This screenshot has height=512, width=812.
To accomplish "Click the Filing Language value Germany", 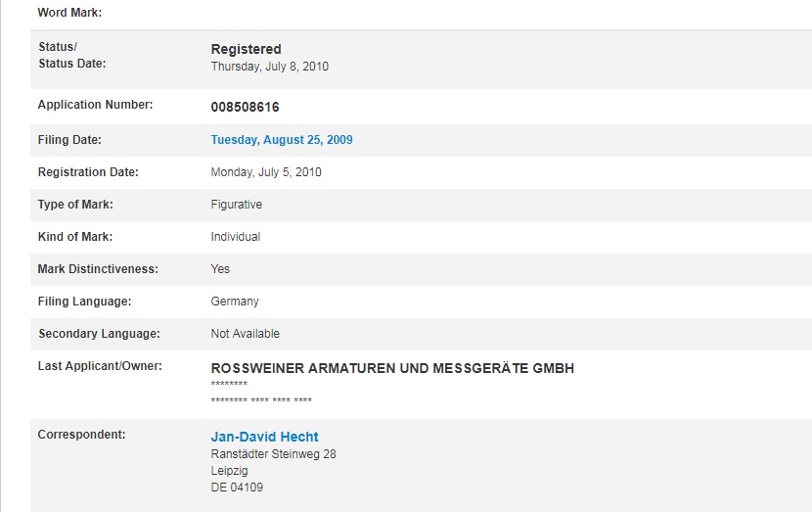I will (x=235, y=302).
